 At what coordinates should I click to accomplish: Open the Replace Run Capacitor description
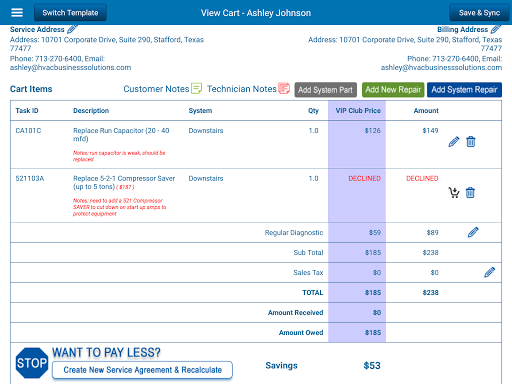coord(121,135)
